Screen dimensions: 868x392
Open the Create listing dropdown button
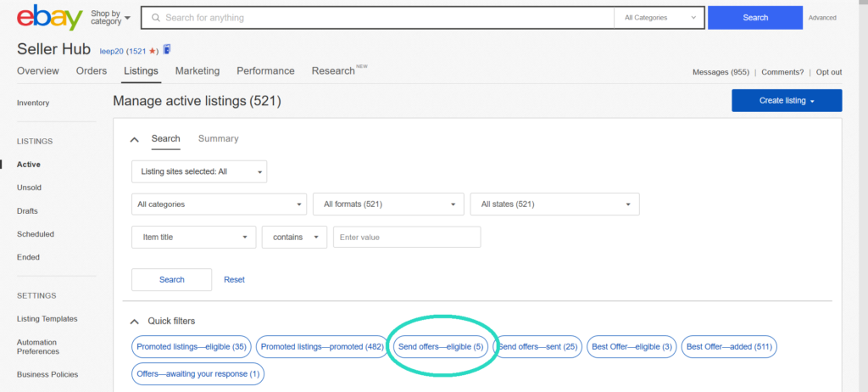(x=787, y=100)
